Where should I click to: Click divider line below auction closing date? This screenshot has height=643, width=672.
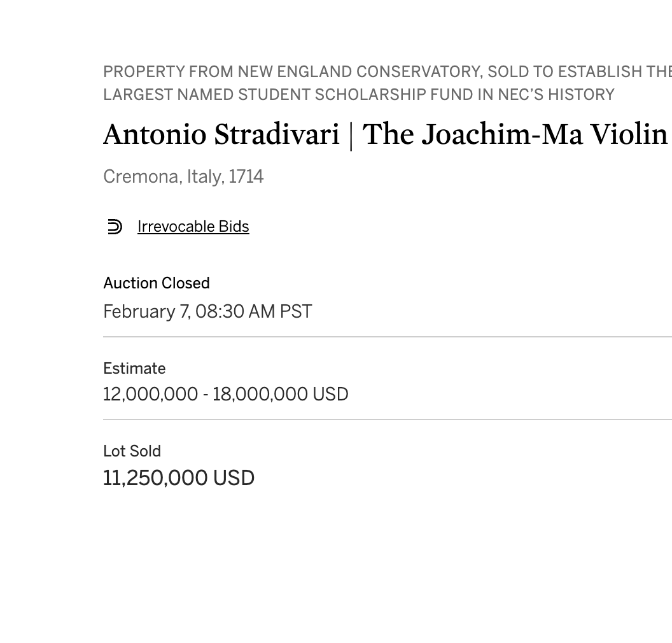(388, 337)
